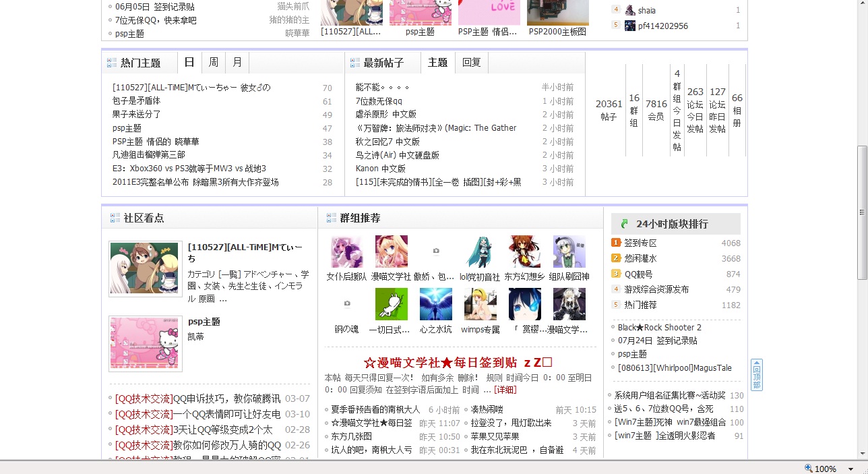Open the 女仆后援队 group avatar
Image resolution: width=868 pixels, height=474 pixels.
click(x=347, y=251)
